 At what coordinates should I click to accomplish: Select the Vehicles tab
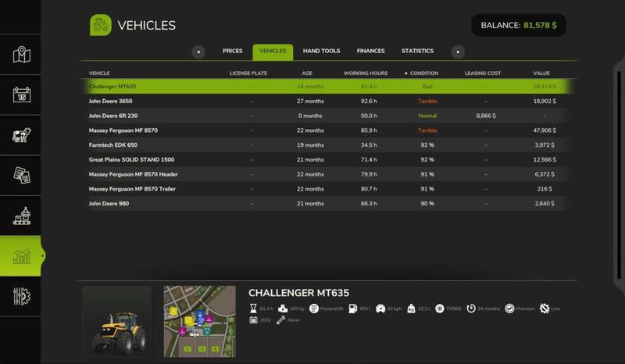coord(273,52)
